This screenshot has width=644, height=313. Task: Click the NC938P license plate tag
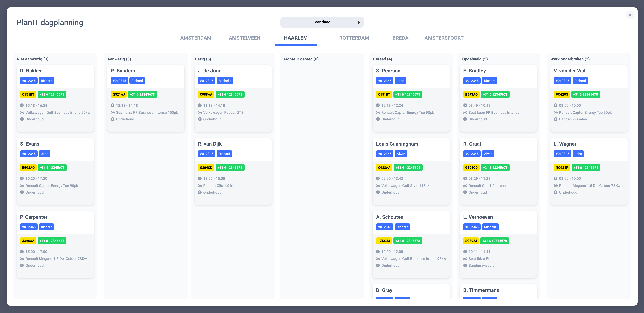coord(562,168)
